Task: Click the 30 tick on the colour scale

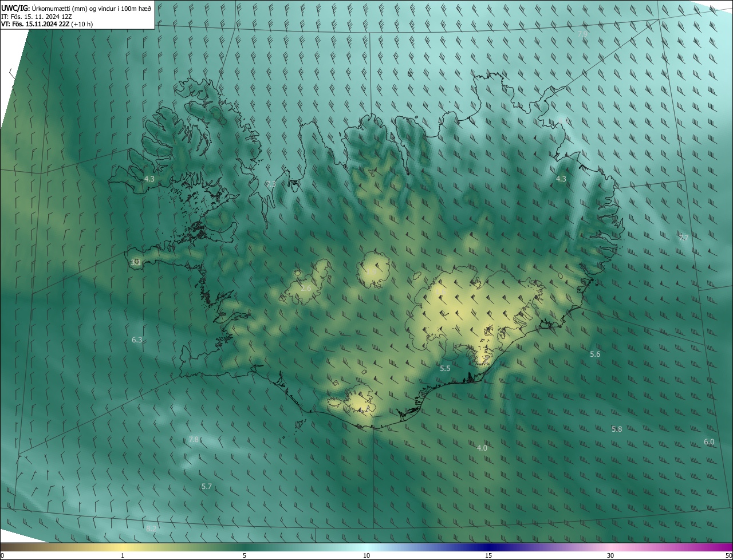Action: [x=610, y=556]
